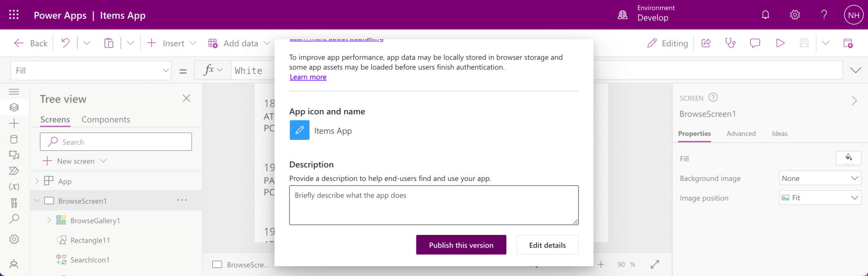Open the Virtual agent sidebar icon
Viewport: 868px width, 276px height.
(14, 264)
